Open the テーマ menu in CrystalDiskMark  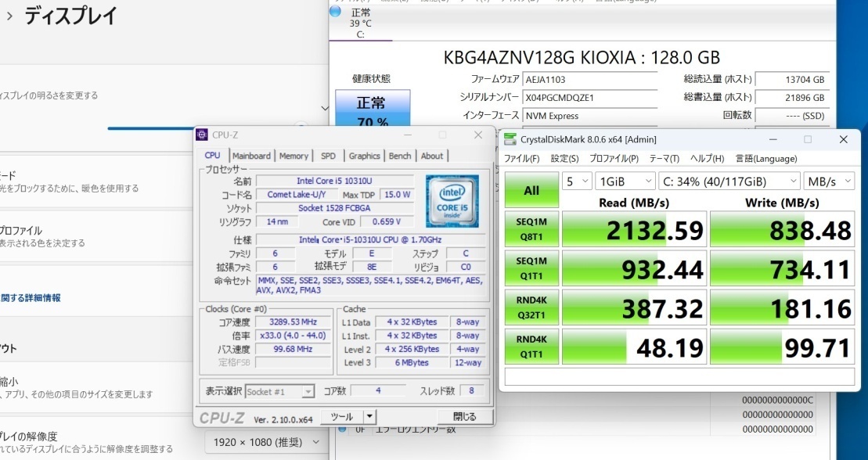coord(664,158)
